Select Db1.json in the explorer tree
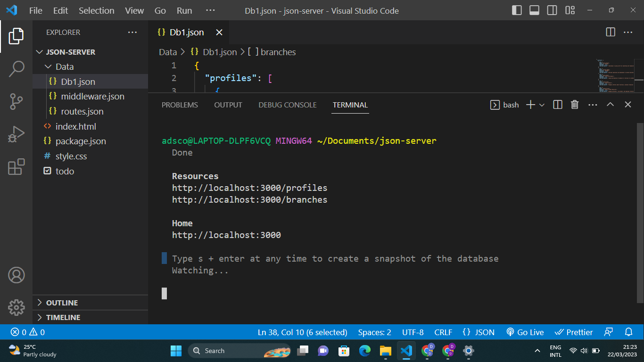 [x=91, y=82]
